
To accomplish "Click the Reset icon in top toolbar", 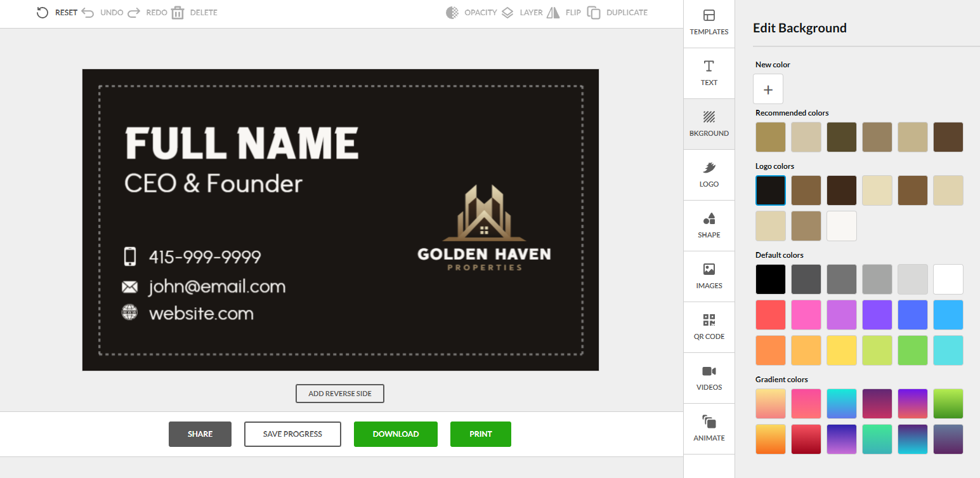I will click(42, 13).
